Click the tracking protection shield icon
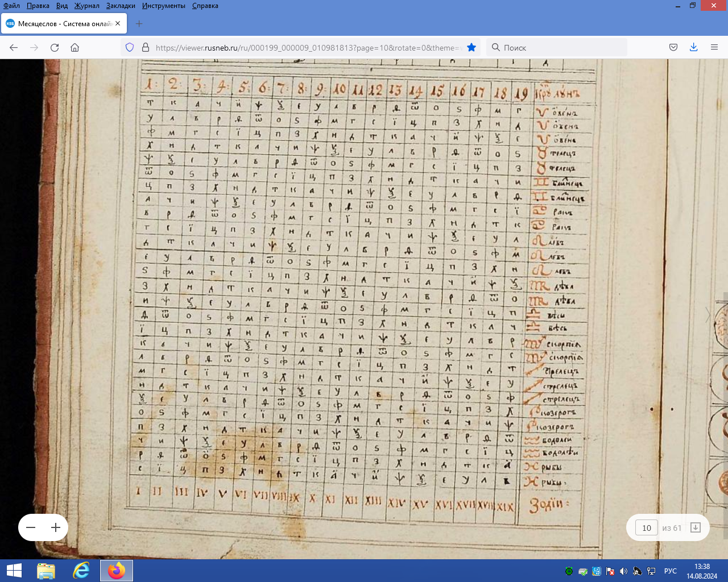Viewport: 728px width, 582px height. (130, 48)
